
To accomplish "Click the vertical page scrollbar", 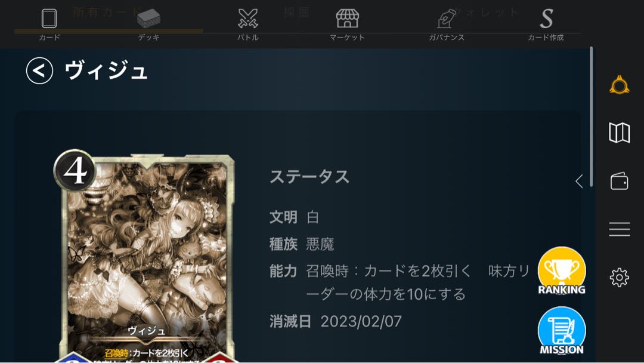I will click(x=591, y=117).
